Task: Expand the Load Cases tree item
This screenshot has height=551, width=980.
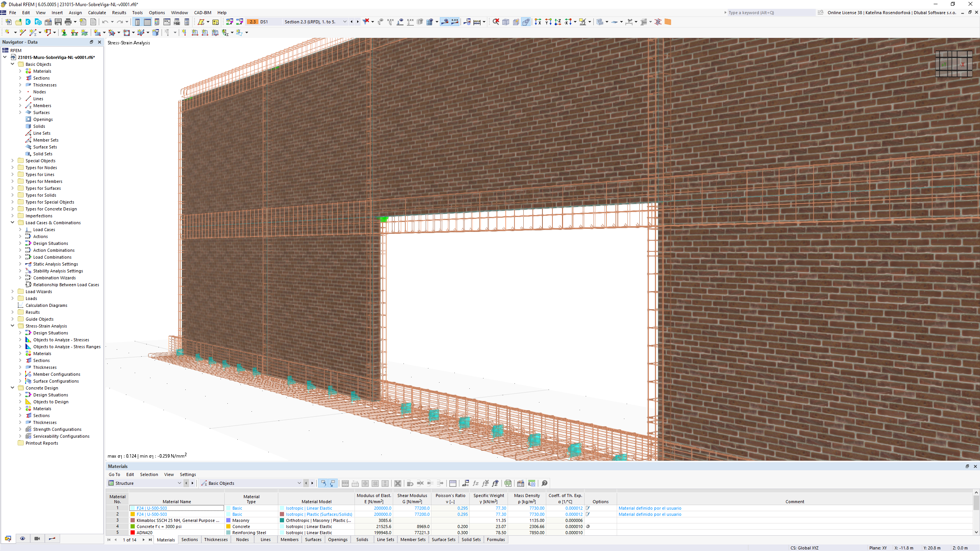Action: point(20,229)
